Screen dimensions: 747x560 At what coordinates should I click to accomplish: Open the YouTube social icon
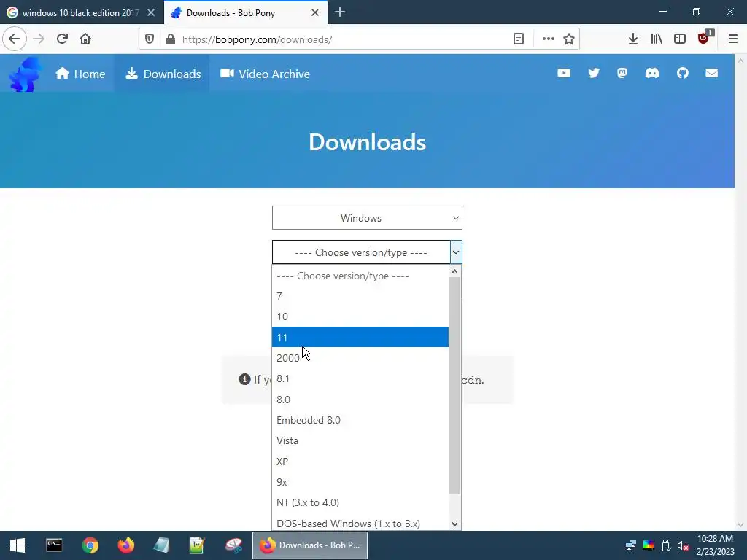(564, 73)
